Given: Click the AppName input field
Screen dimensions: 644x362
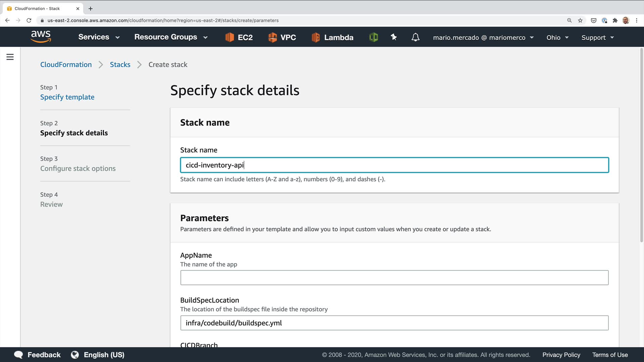Looking at the screenshot, I should 394,278.
